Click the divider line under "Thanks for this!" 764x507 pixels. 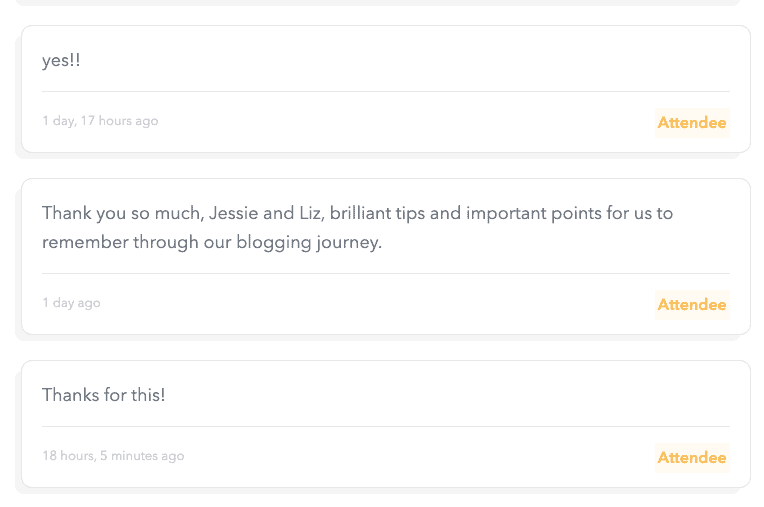pos(385,427)
